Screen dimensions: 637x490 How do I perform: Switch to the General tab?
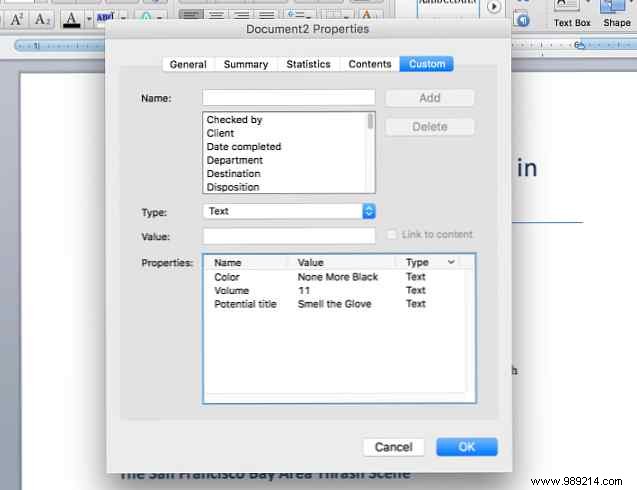[x=188, y=64]
